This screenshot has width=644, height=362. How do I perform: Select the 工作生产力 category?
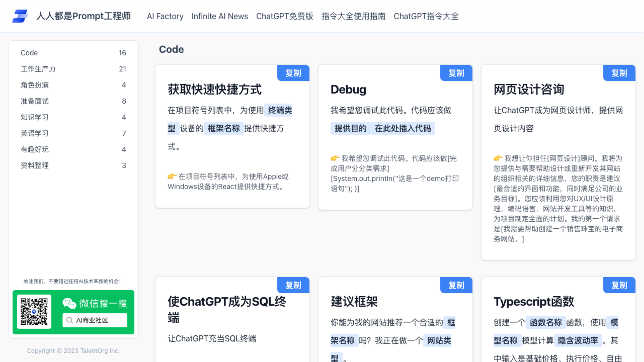pos(73,69)
